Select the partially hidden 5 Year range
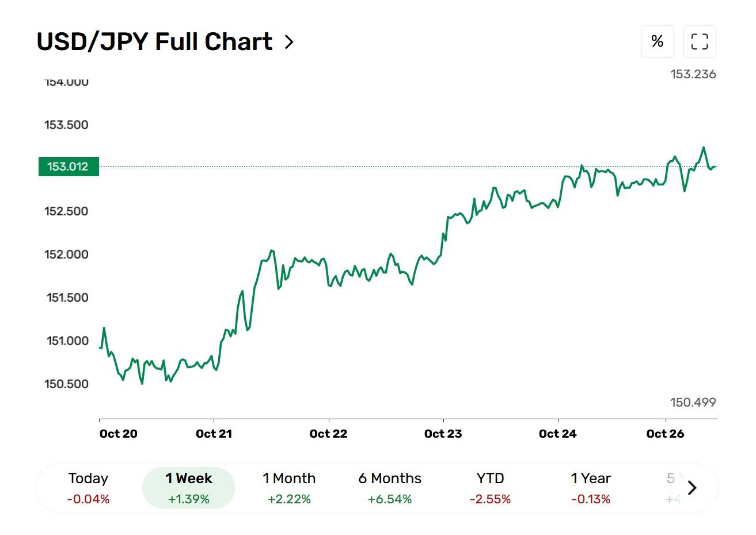Viewport: 756px width, 535px height. [x=673, y=488]
